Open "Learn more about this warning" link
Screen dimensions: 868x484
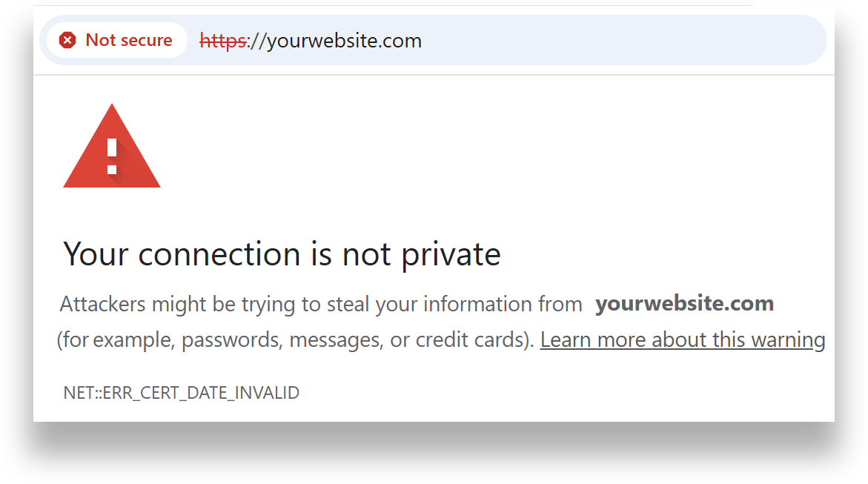point(682,340)
